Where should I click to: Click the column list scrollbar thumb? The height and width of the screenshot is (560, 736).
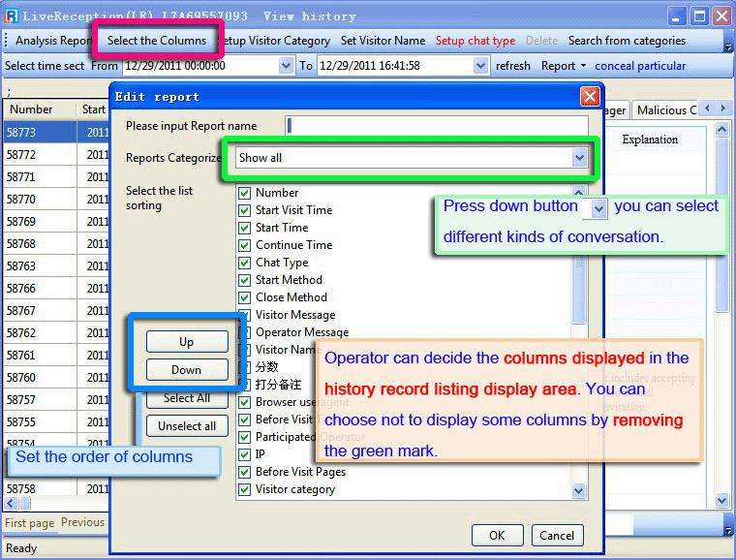(x=579, y=289)
